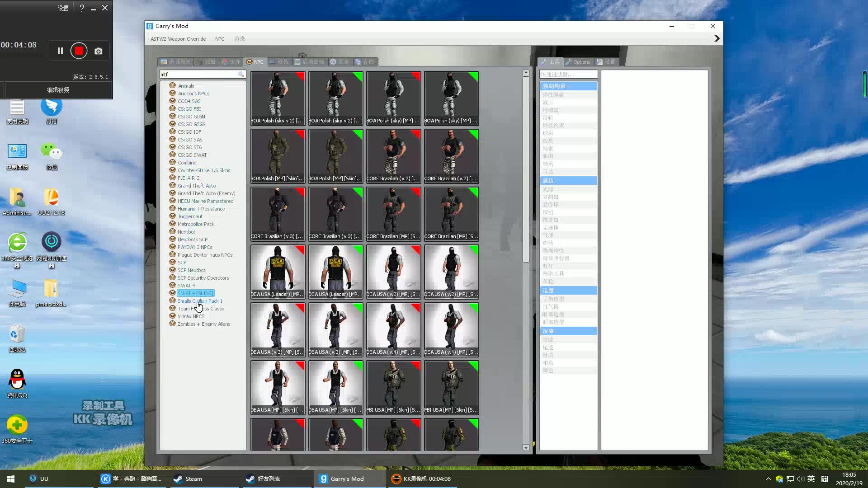Select the Juggernaut category
This screenshot has height=488, width=868.
point(190,216)
